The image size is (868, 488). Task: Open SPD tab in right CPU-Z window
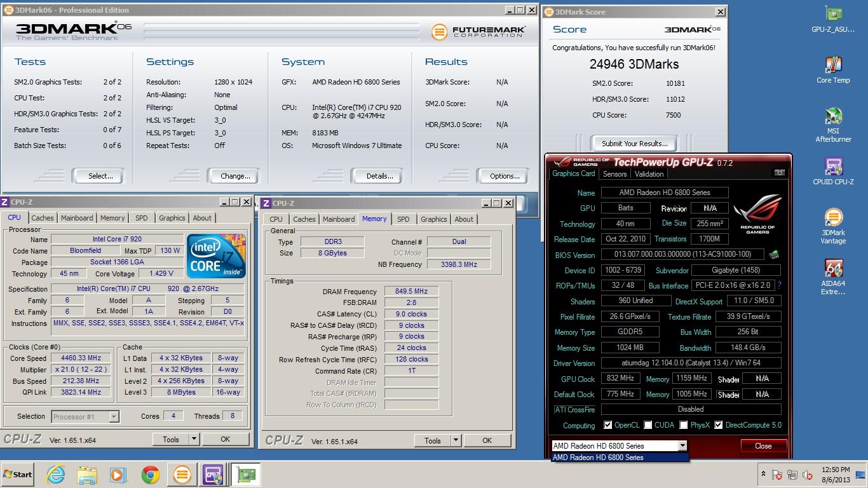click(x=403, y=219)
